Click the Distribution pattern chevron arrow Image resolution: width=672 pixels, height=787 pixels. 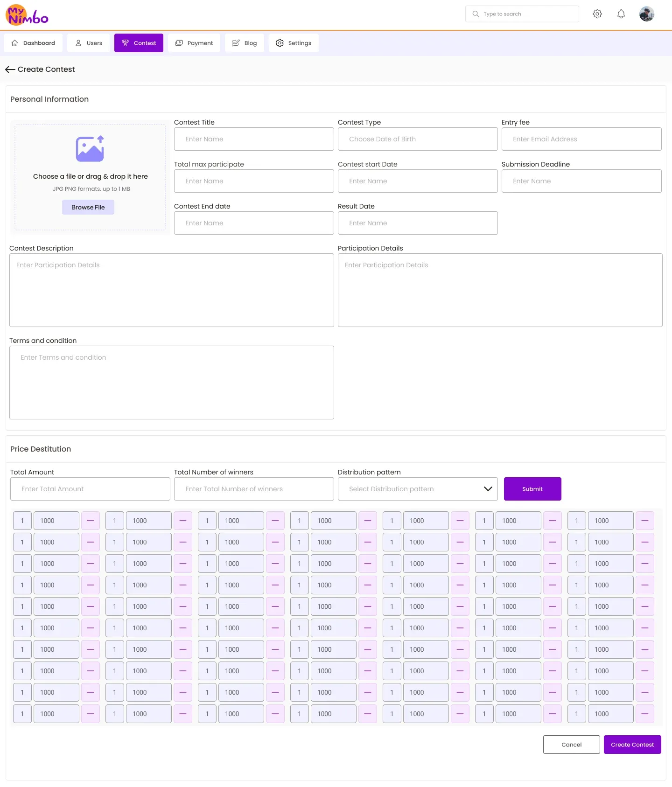point(488,489)
